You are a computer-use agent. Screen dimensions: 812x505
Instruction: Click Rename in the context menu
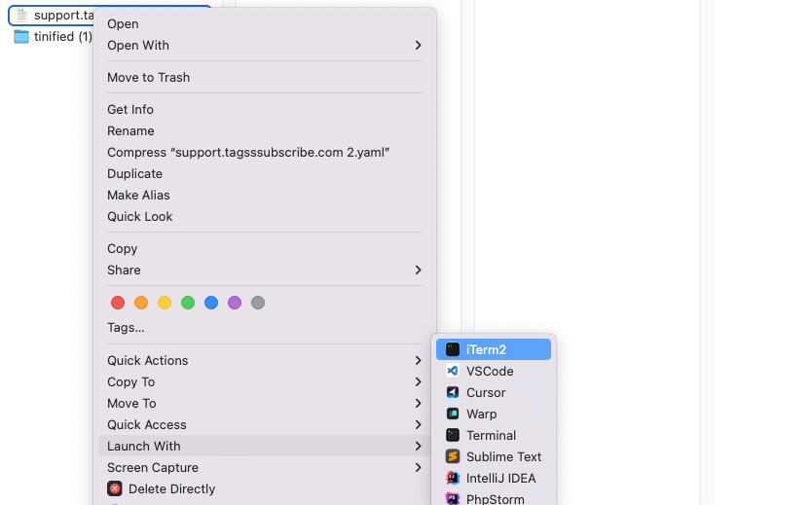[130, 130]
